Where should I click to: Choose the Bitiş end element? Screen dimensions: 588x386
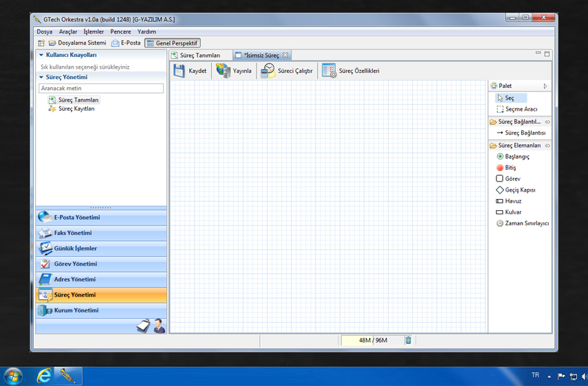506,168
